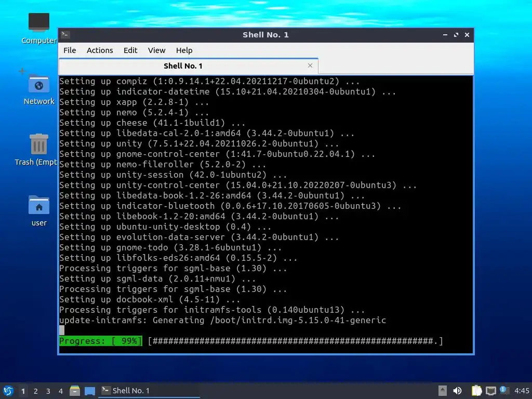532x399 pixels.
Task: Click the 'Setting up libfolks-eds26' line
Action: click(178, 258)
